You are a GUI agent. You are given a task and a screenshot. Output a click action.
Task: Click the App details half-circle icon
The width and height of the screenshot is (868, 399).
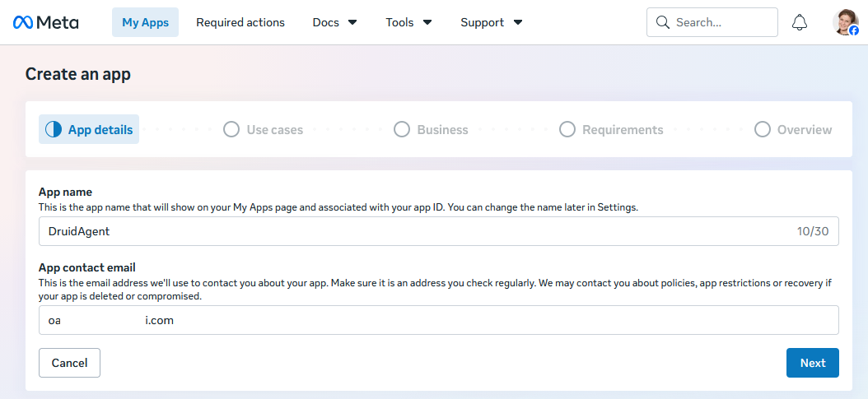tap(54, 129)
